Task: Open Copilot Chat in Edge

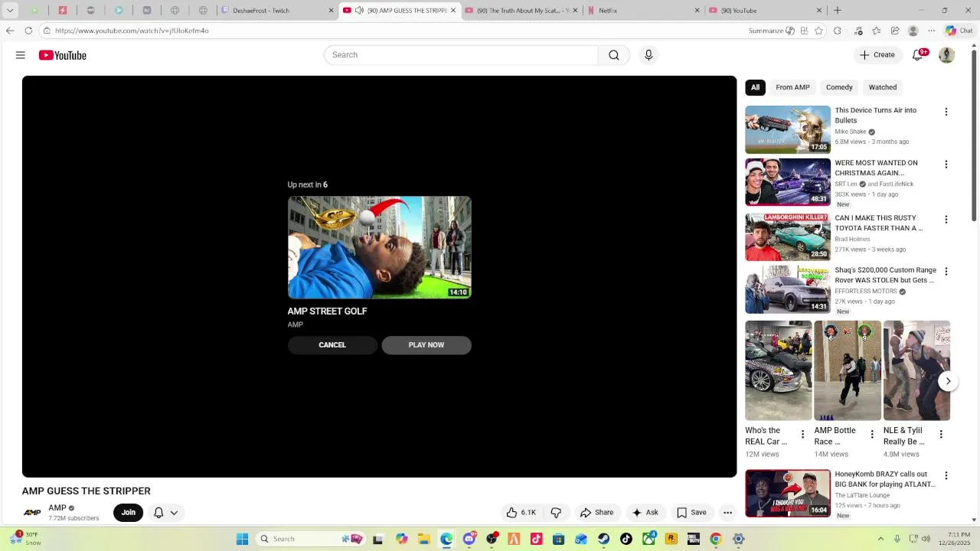Action: (959, 31)
